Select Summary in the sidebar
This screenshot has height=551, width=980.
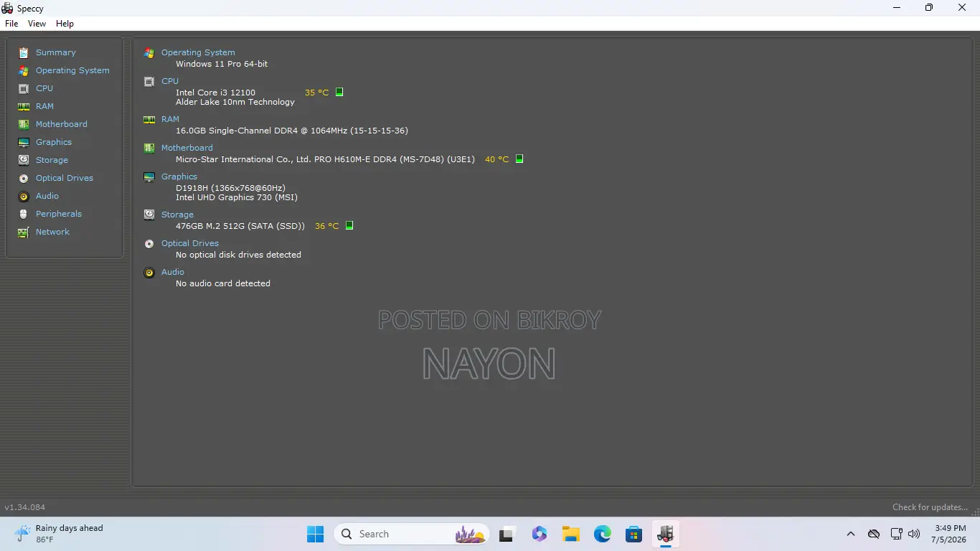pyautogui.click(x=56, y=52)
